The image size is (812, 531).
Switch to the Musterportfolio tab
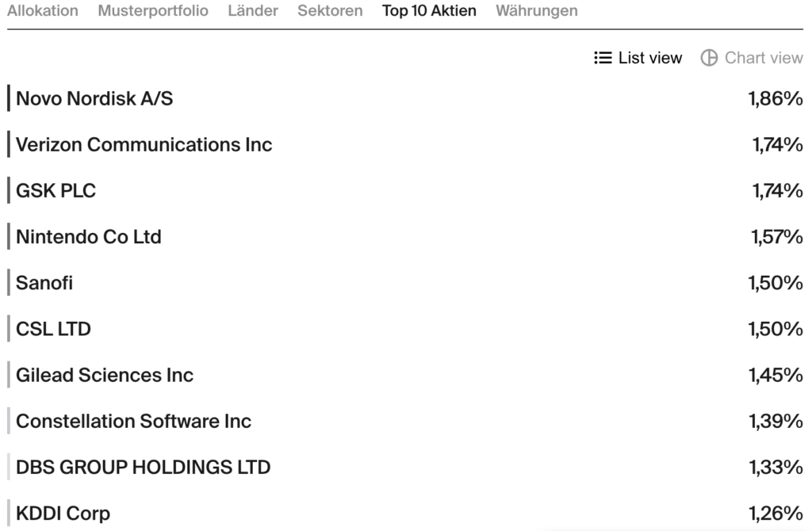coord(153,11)
